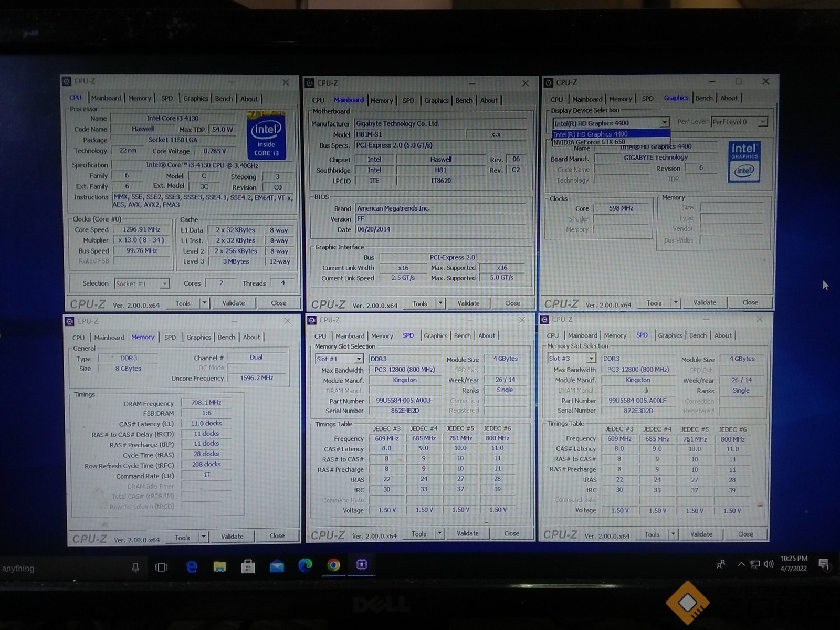Click Close in Slot #1 SPD window
The width and height of the screenshot is (840, 630).
click(x=511, y=533)
